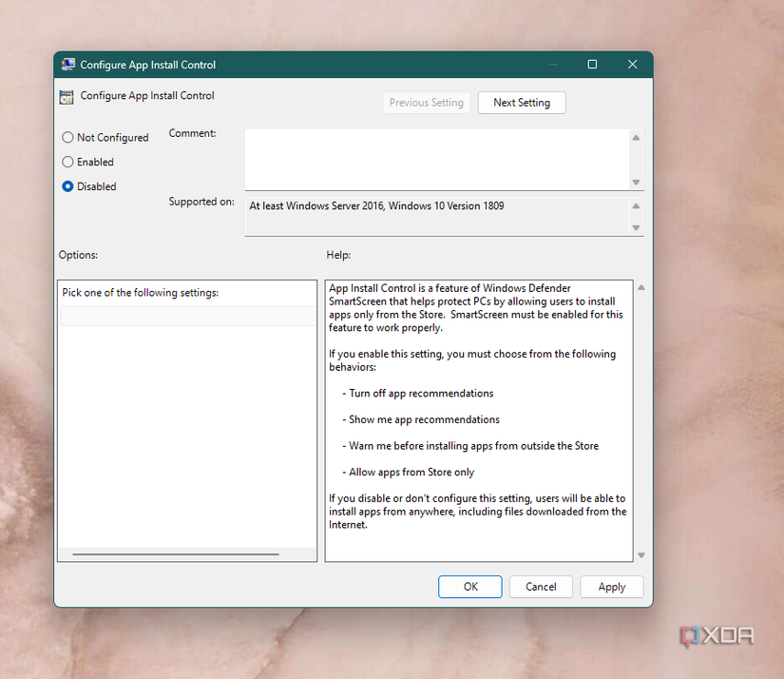The height and width of the screenshot is (679, 784).
Task: Click the Previous Setting button
Action: point(427,103)
